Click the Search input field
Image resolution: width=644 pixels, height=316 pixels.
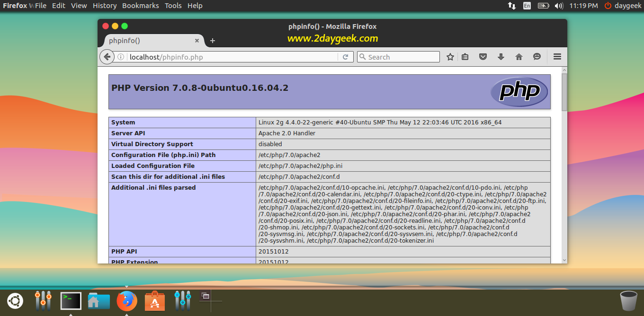click(x=398, y=57)
